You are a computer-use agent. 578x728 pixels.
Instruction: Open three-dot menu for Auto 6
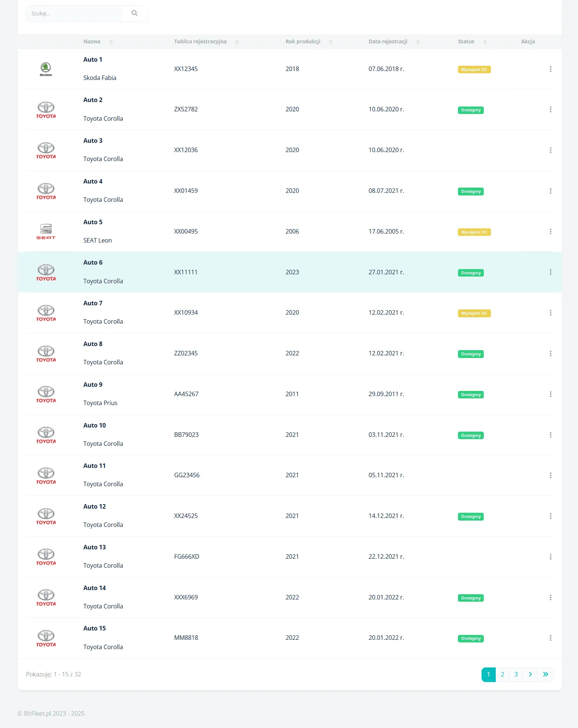(x=550, y=272)
